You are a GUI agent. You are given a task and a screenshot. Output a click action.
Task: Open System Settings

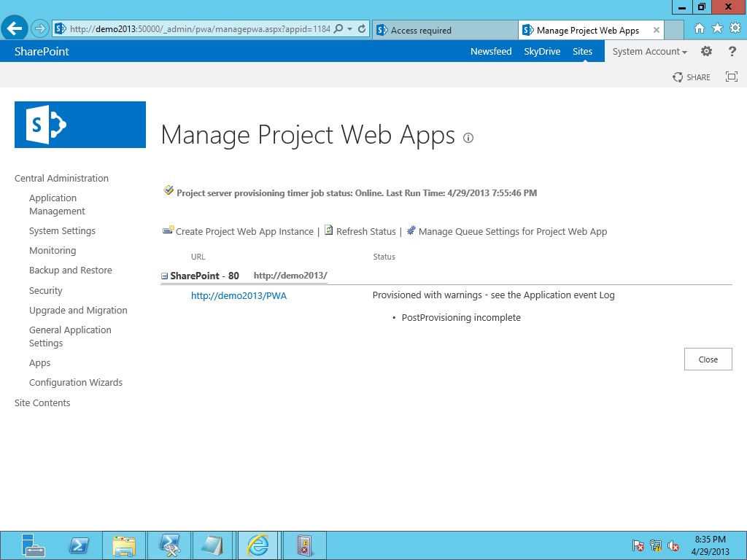[62, 231]
